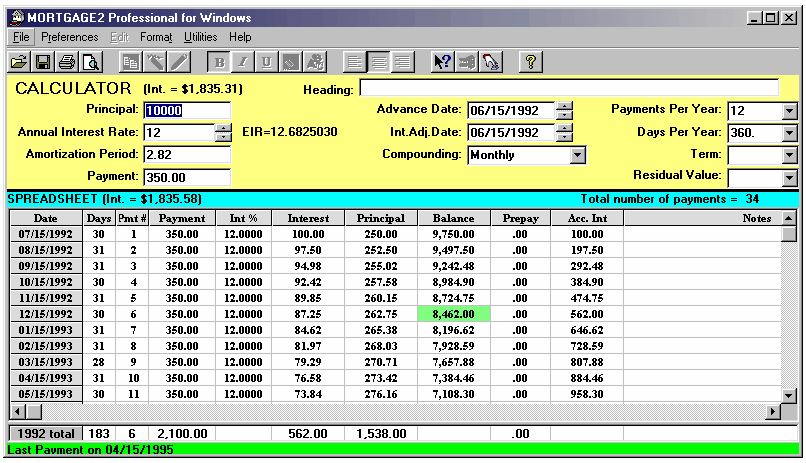Open Print Preview from the toolbar
The image size is (806, 463).
point(90,62)
